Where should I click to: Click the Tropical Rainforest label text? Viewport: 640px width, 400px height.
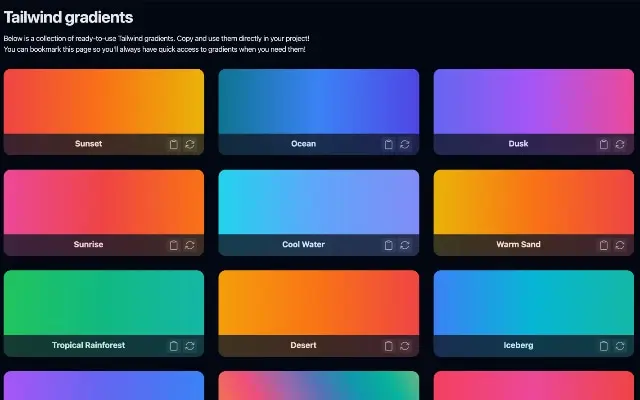[x=89, y=345]
